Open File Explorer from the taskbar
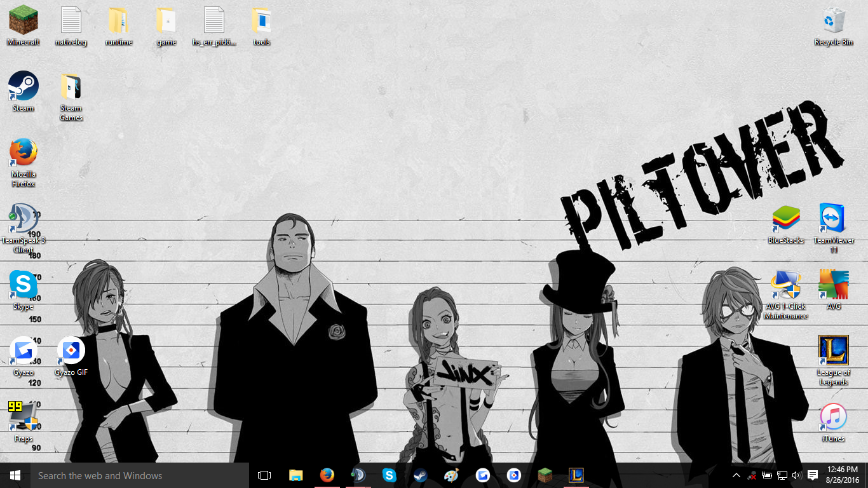This screenshot has width=868, height=488. click(x=296, y=475)
